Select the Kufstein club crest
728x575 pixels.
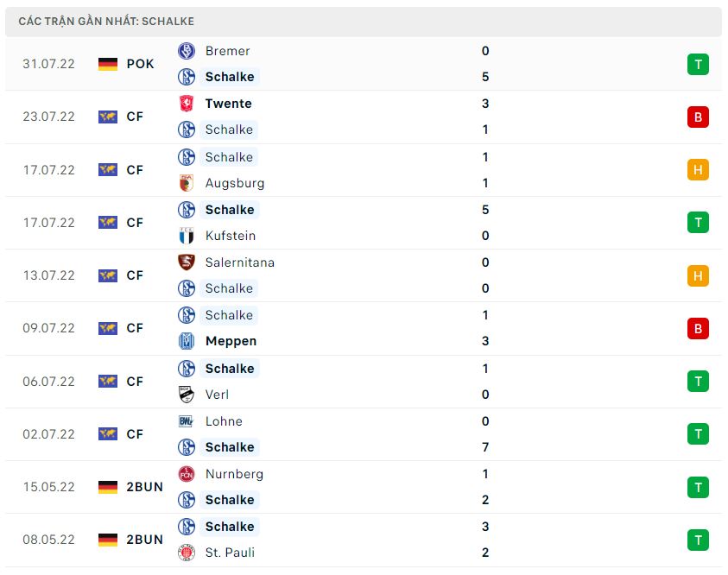pyautogui.click(x=188, y=236)
